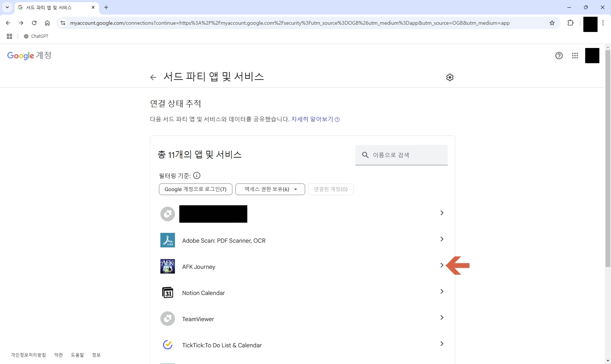This screenshot has width=611, height=364.
Task: Open the third-party apps settings gear
Action: tap(450, 77)
